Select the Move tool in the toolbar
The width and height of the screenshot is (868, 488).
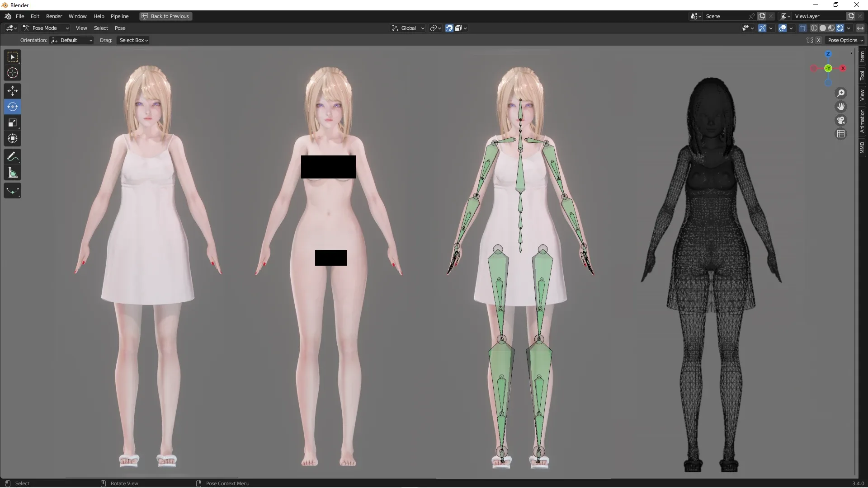click(x=12, y=90)
